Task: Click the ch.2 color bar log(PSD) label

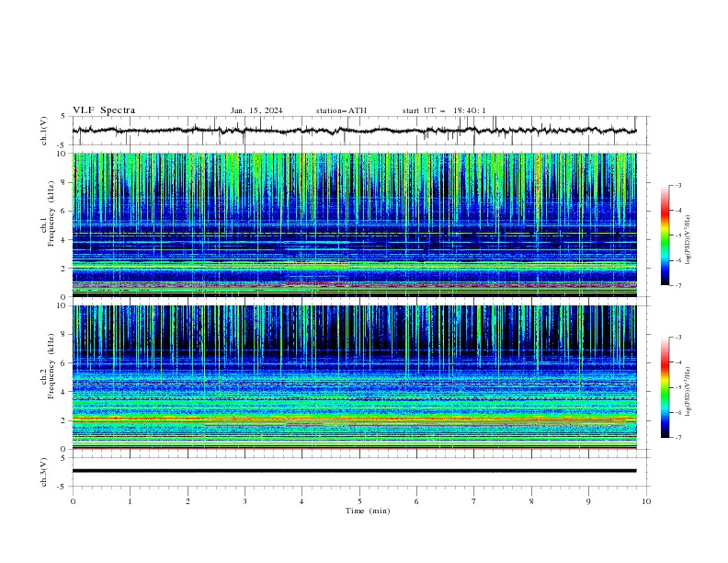Action: 688,392
